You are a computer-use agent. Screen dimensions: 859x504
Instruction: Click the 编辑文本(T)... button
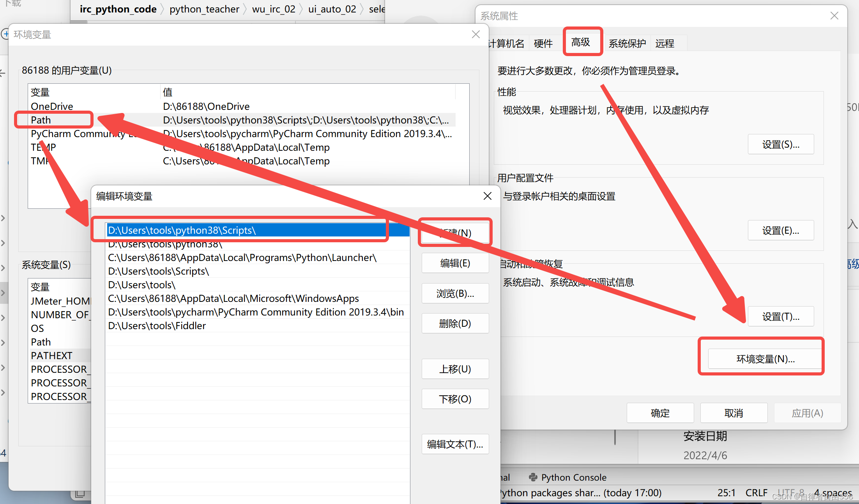pyautogui.click(x=455, y=444)
